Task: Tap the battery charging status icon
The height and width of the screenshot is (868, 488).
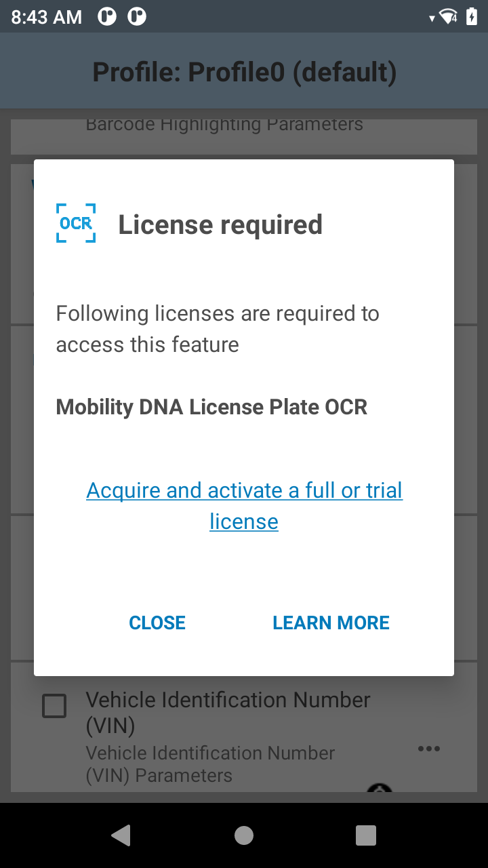Action: [x=472, y=17]
